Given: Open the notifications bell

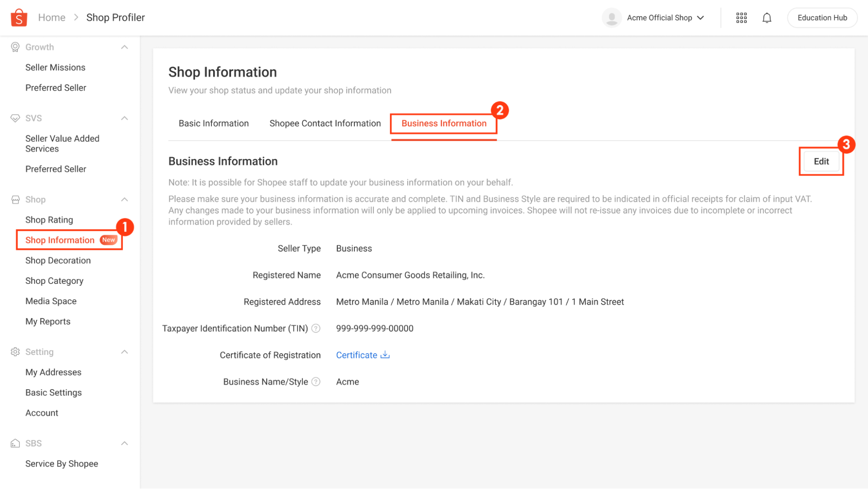Looking at the screenshot, I should pos(767,17).
